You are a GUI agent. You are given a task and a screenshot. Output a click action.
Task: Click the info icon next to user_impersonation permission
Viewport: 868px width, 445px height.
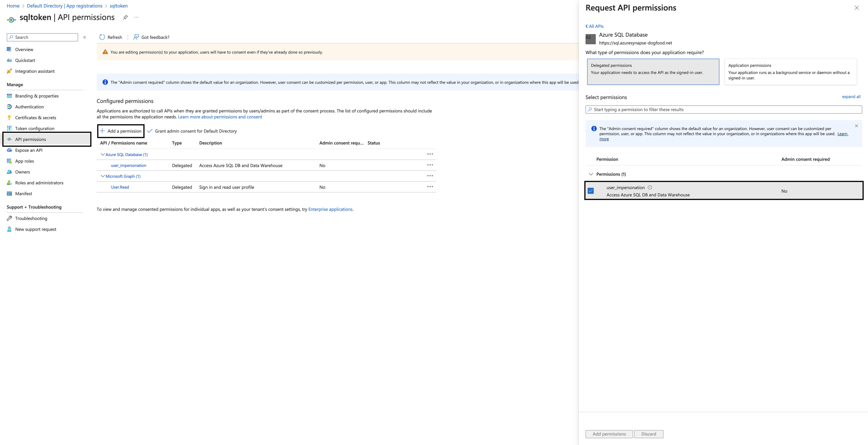pos(650,188)
